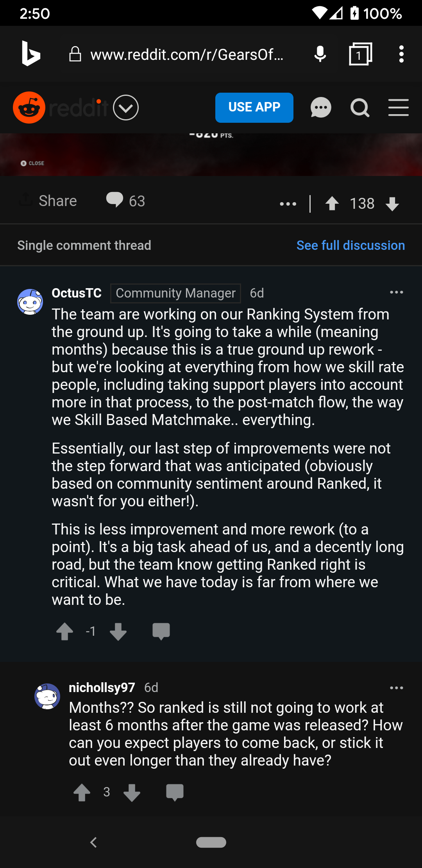Activate voice search microphone
This screenshot has width=422, height=868.
pos(320,54)
